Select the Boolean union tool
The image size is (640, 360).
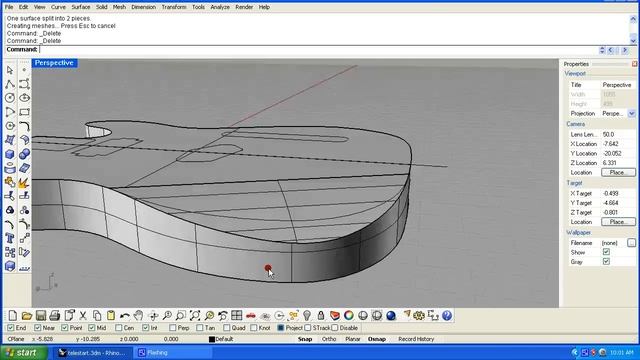[x=24, y=154]
